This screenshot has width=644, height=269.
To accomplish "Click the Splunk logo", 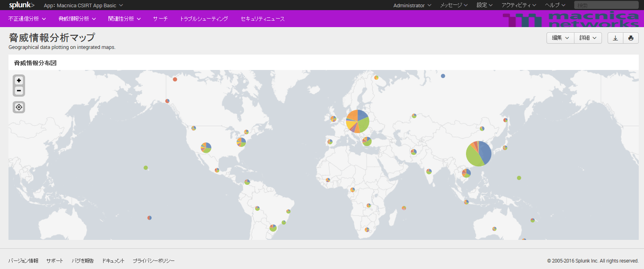I will coord(21,5).
